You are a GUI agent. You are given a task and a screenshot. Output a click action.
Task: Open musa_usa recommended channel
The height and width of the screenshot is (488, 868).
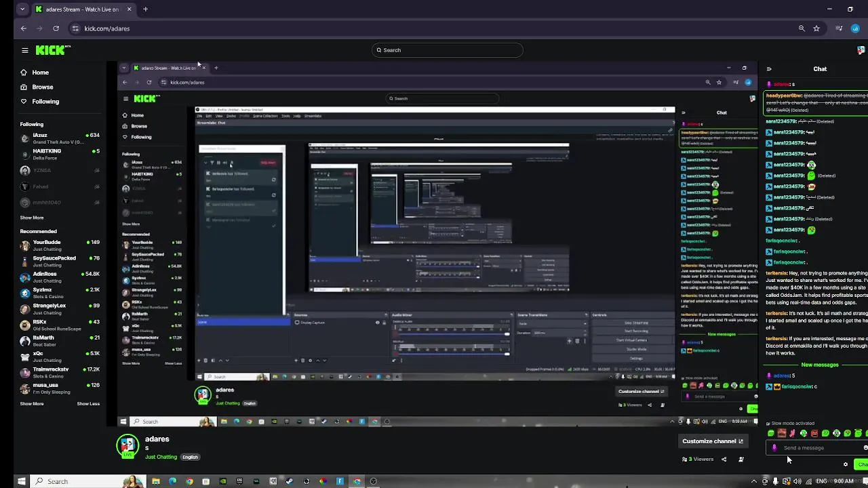click(60, 388)
